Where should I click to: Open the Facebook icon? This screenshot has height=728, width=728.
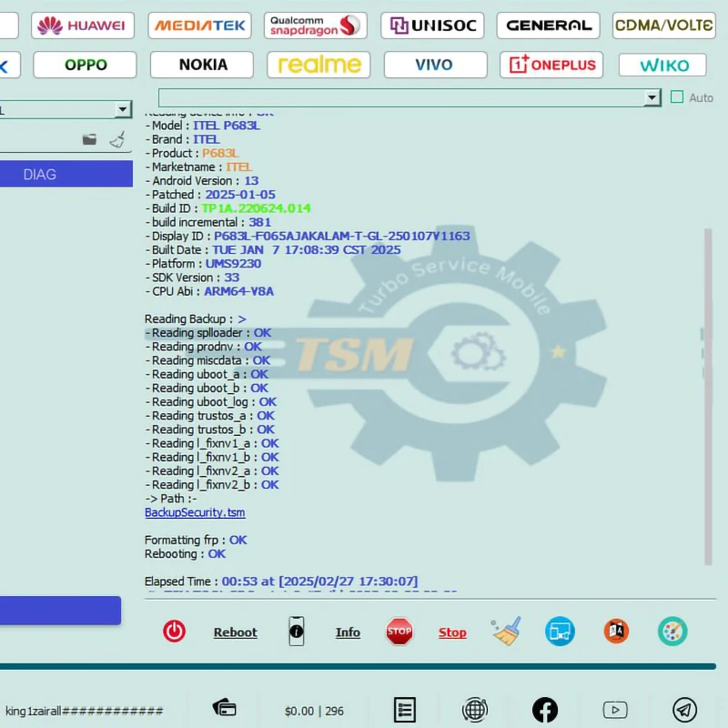tap(544, 710)
